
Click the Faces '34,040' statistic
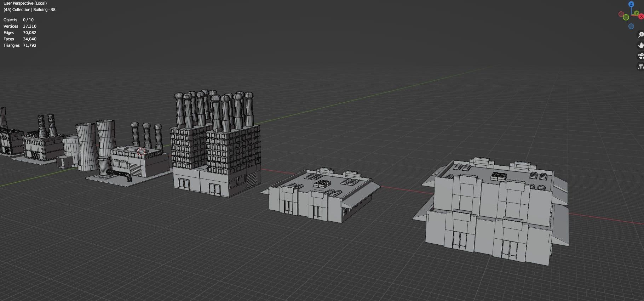(30, 39)
